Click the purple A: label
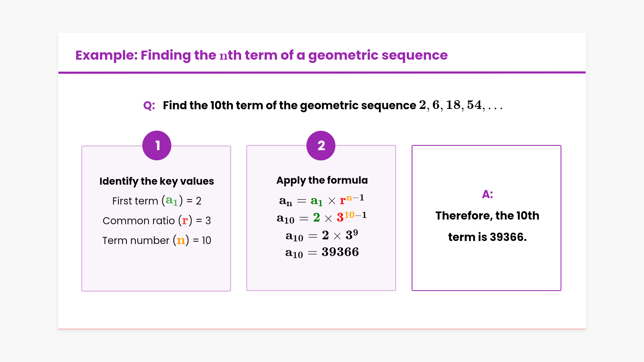 [x=487, y=194]
